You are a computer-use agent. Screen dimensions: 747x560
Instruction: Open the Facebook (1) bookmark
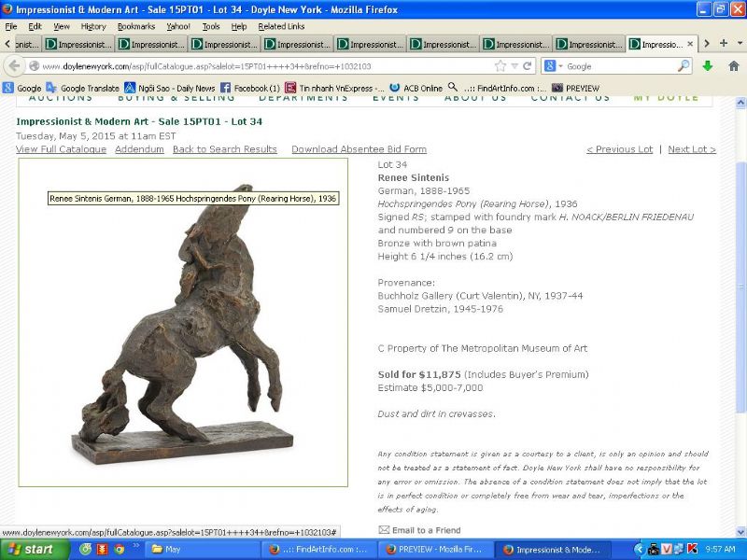pyautogui.click(x=249, y=88)
